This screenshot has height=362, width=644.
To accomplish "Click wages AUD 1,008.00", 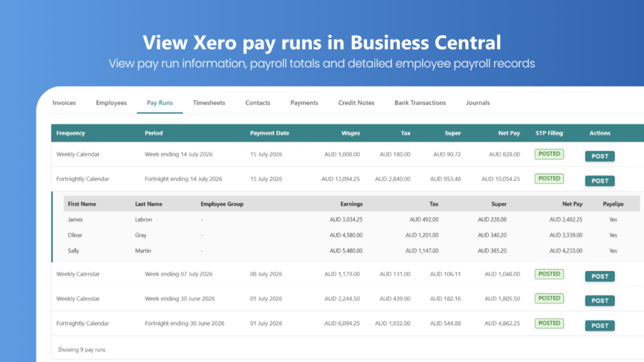I will click(342, 155).
